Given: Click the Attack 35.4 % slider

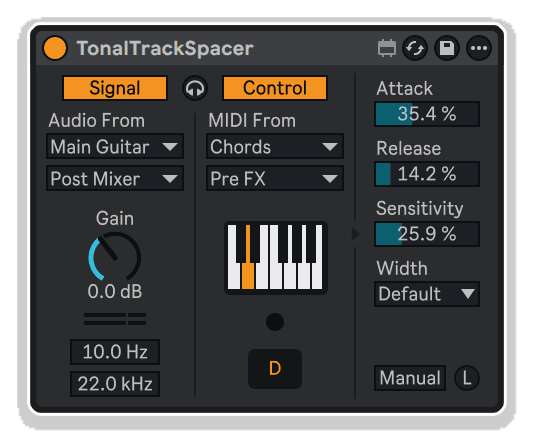Looking at the screenshot, I should tap(427, 114).
